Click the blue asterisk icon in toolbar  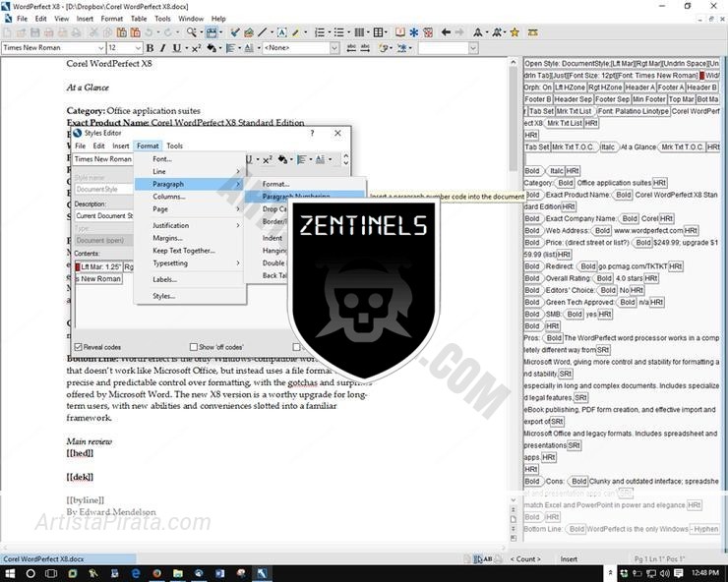[413, 32]
